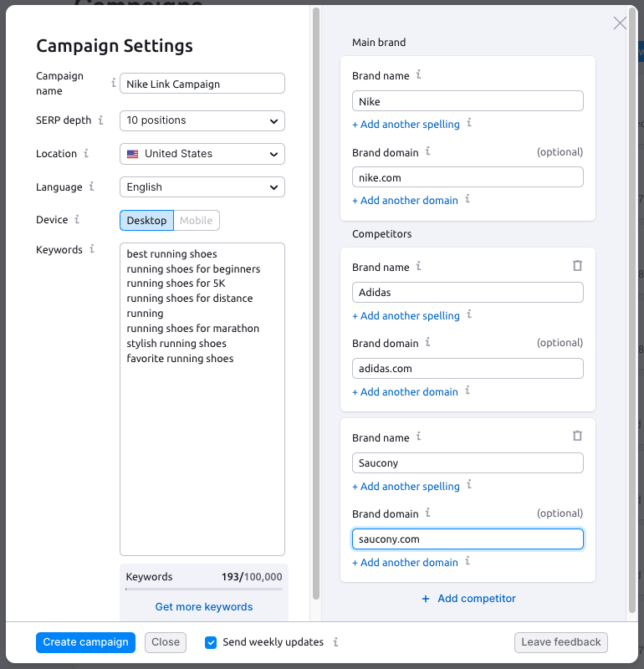Click Adidas brand name input

pyautogui.click(x=468, y=293)
